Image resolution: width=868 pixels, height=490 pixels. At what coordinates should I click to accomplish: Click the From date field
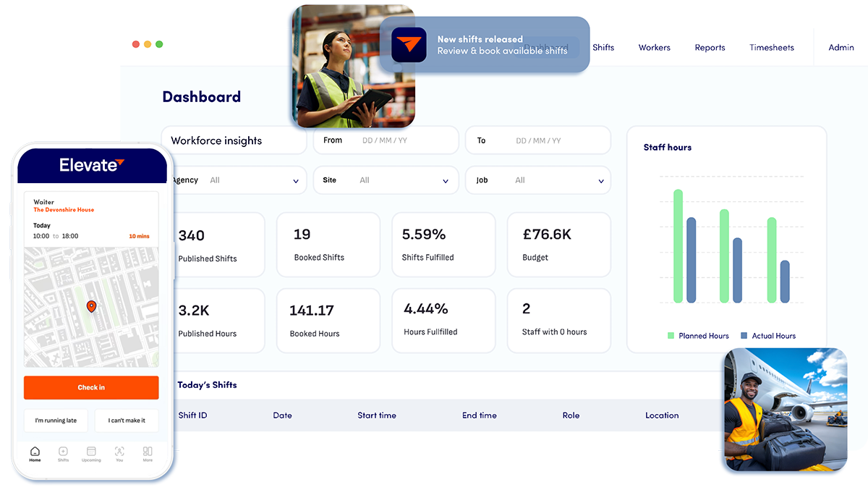pyautogui.click(x=386, y=140)
